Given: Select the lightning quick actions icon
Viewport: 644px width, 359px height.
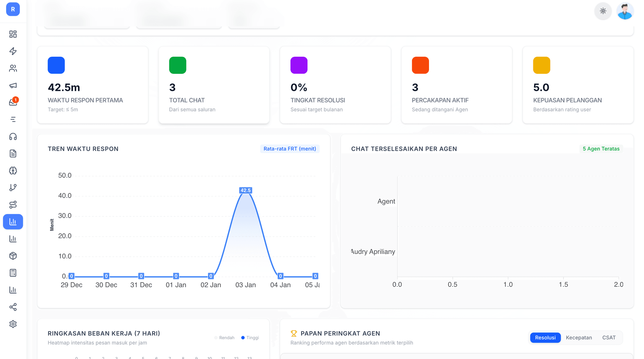Looking at the screenshot, I should tap(13, 51).
